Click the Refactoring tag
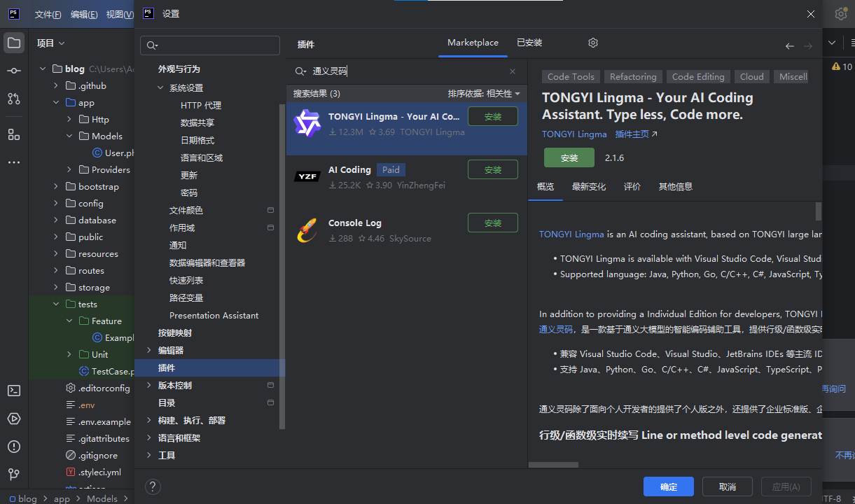This screenshot has width=855, height=504. [x=633, y=77]
